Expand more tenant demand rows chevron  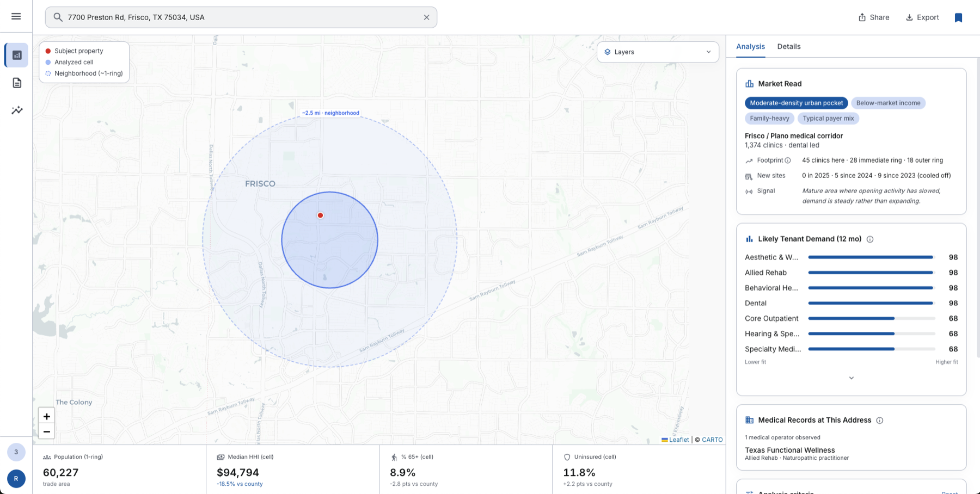pos(852,378)
